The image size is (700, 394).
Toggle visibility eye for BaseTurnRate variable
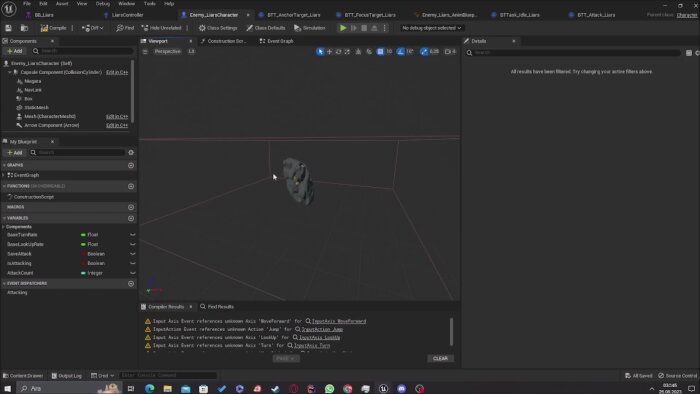[x=133, y=235]
